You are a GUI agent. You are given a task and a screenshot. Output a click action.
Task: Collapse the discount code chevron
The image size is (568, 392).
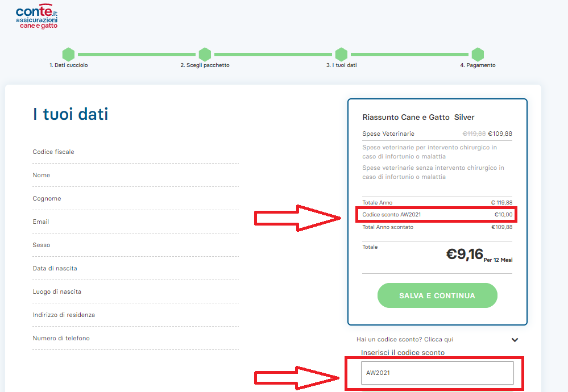(x=515, y=340)
